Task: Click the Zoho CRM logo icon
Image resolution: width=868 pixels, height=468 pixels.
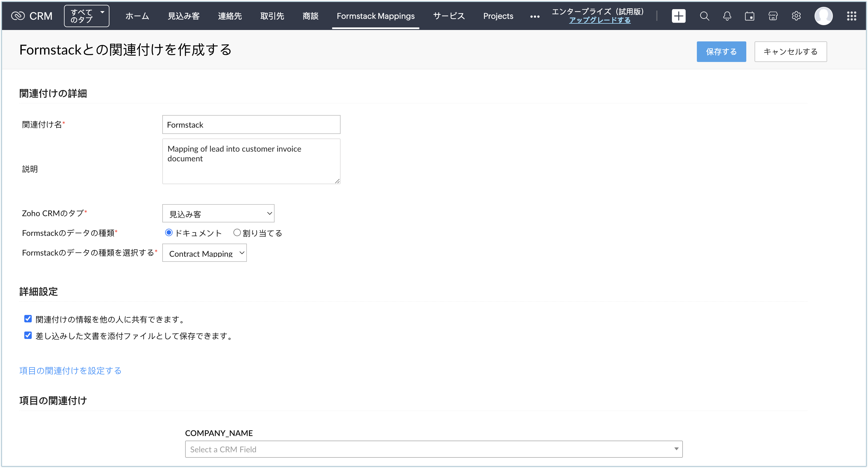Action: coord(18,16)
